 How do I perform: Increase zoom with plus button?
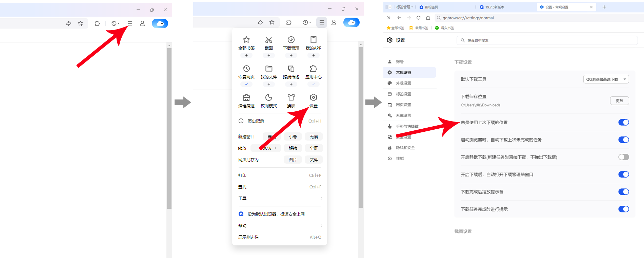coord(276,148)
